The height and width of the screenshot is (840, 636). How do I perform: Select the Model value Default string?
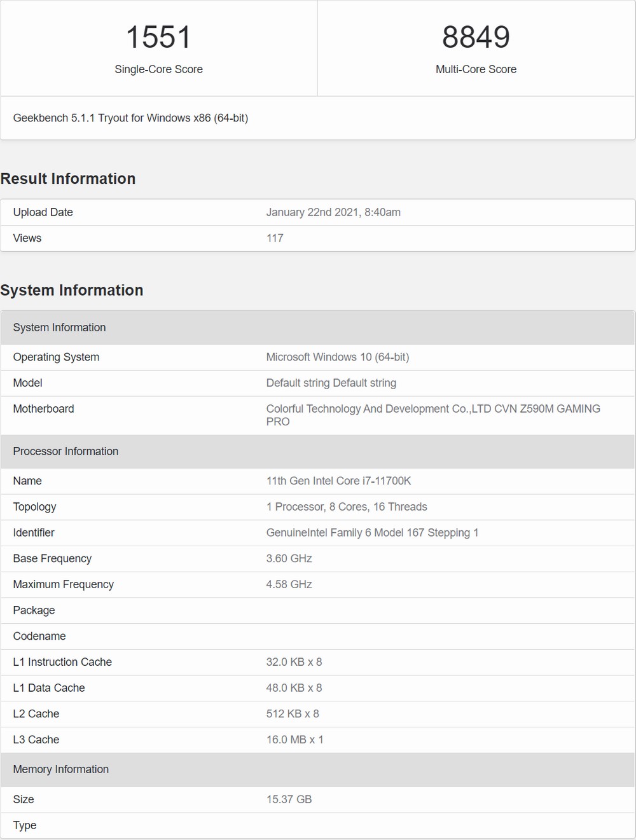[331, 383]
